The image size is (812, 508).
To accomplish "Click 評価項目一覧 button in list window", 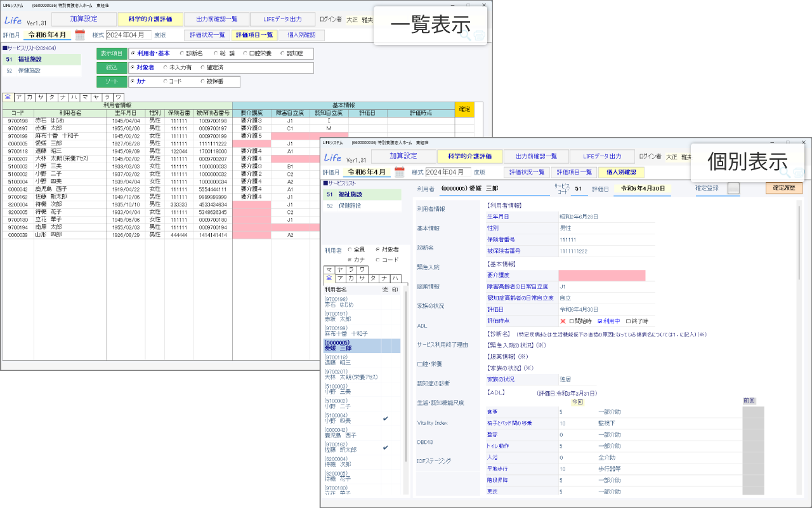I will (254, 35).
